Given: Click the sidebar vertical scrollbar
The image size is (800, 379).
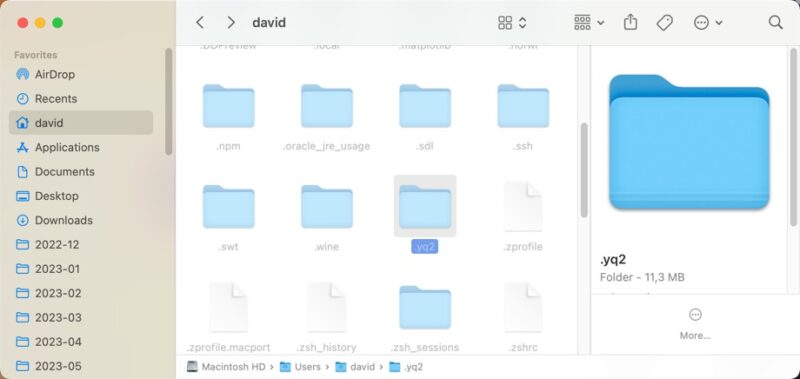Looking at the screenshot, I should point(169,101).
